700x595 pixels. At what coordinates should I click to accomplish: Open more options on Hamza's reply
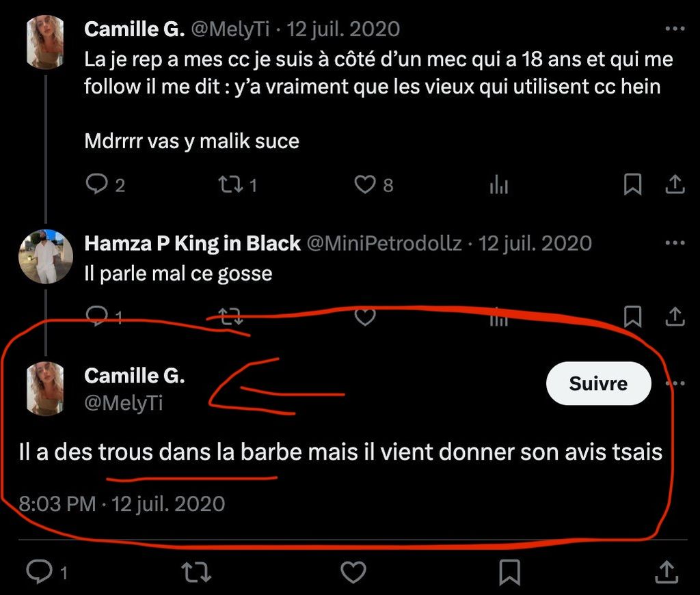point(675,243)
